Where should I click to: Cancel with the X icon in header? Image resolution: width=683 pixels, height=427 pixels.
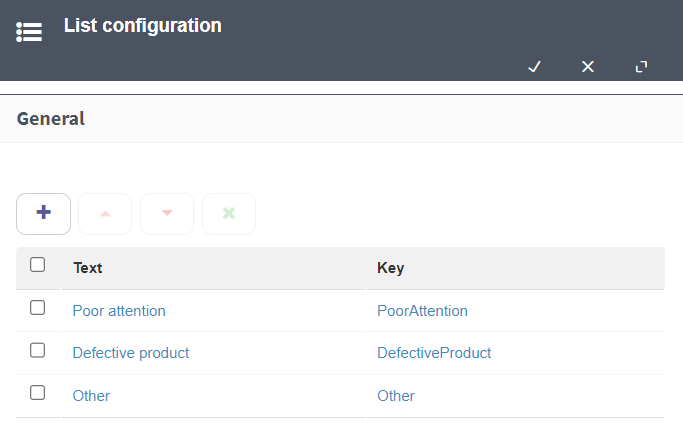(588, 67)
